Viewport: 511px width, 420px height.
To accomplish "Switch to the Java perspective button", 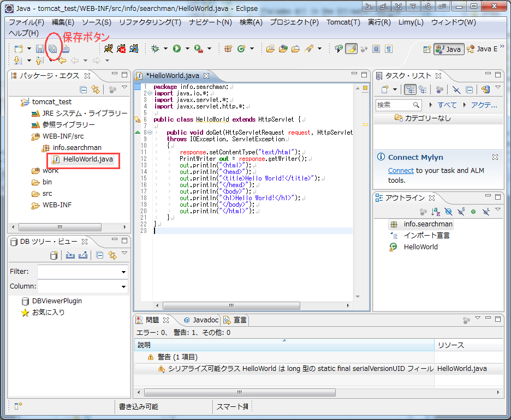I will 449,49.
